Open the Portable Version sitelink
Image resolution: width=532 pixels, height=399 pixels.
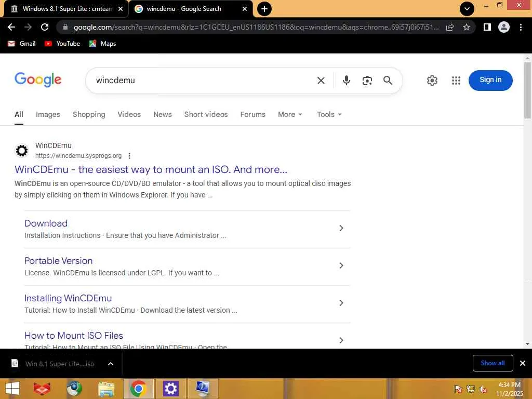(58, 261)
